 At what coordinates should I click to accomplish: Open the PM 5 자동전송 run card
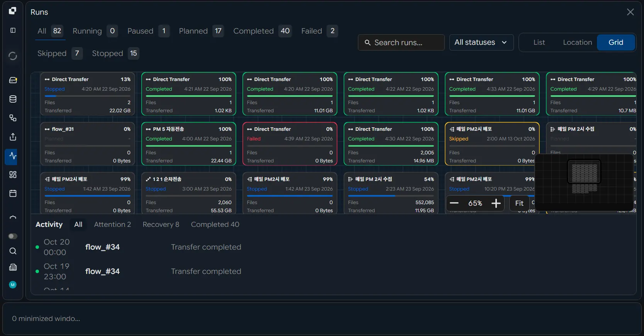(x=189, y=144)
